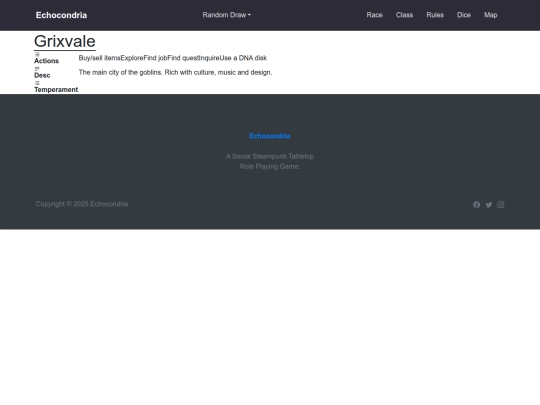Image resolution: width=540 pixels, height=405 pixels.
Task: Click the Copyright © 2025 Echocondria text
Action: pyautogui.click(x=82, y=204)
